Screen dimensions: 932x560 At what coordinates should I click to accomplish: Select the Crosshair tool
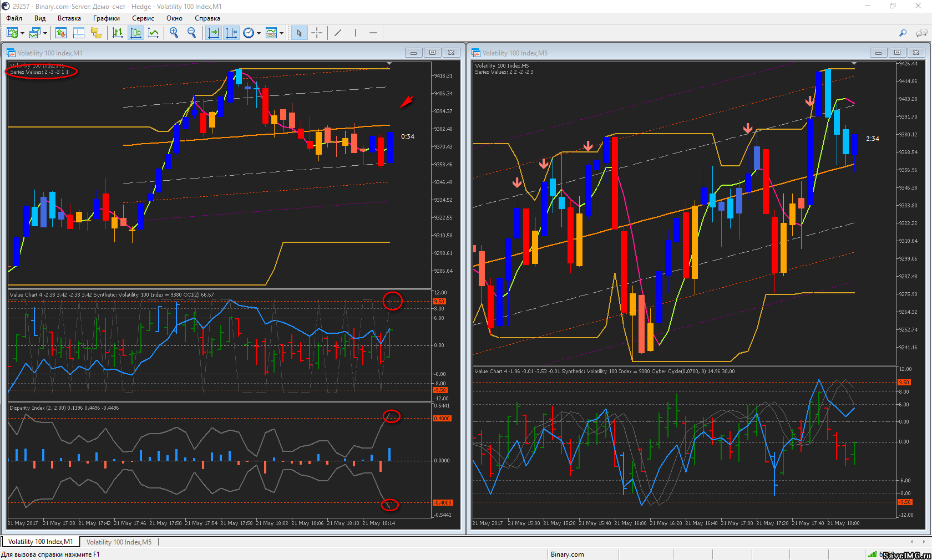coord(317,33)
